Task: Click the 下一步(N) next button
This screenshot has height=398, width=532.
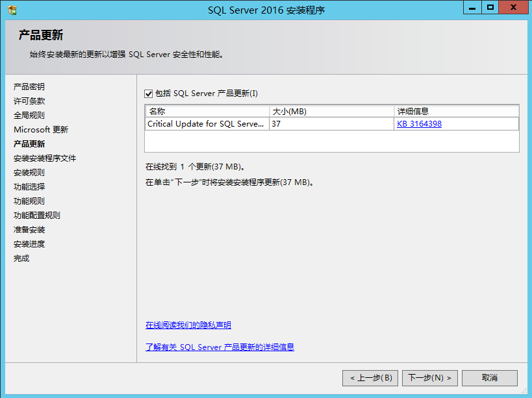Action: coord(430,378)
